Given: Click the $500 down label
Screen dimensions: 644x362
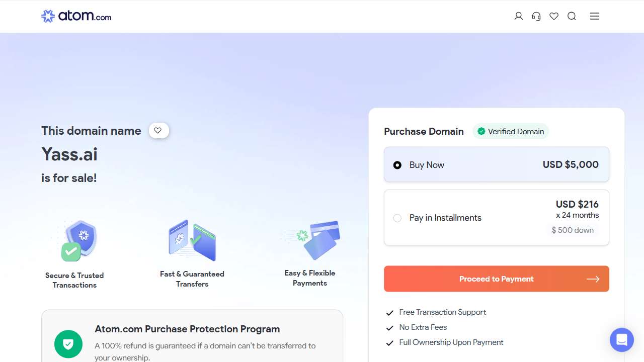Looking at the screenshot, I should pos(573,230).
